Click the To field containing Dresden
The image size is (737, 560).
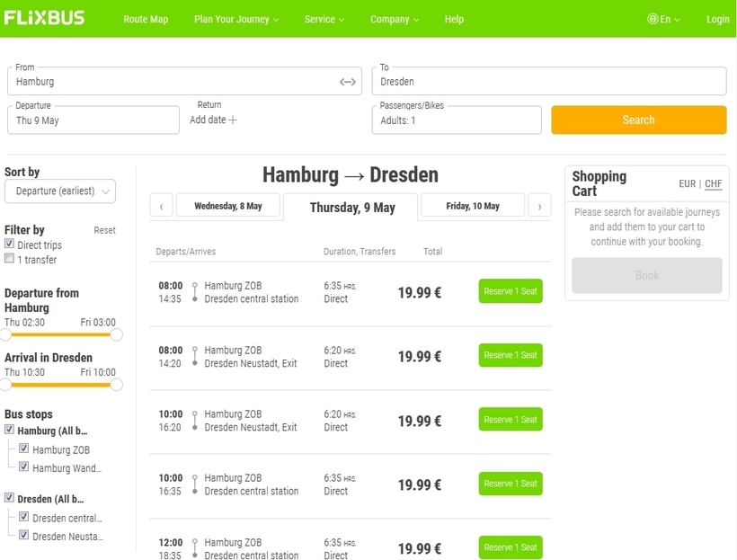pyautogui.click(x=549, y=81)
